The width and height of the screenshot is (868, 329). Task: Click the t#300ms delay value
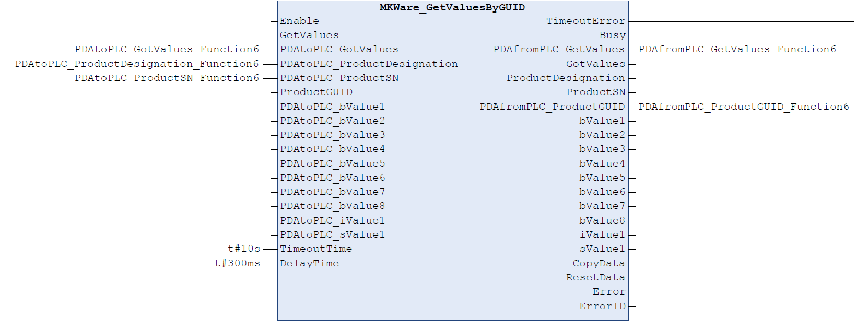[237, 263]
